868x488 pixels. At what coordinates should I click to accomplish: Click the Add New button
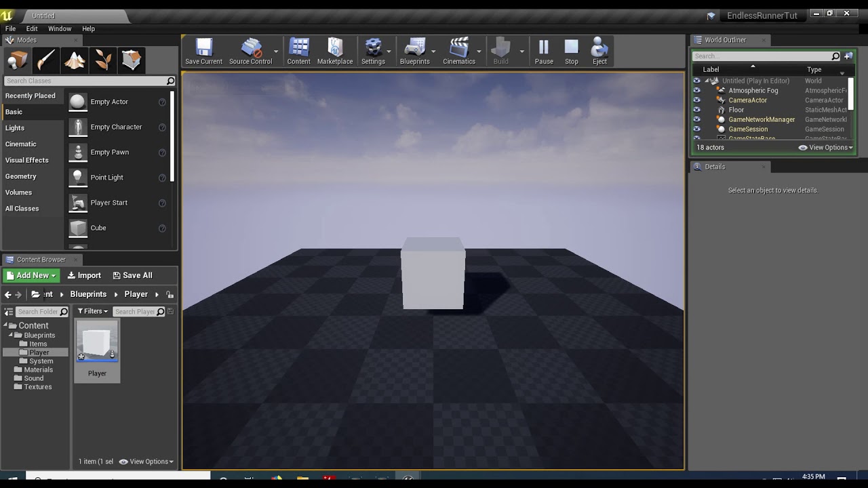[31, 275]
